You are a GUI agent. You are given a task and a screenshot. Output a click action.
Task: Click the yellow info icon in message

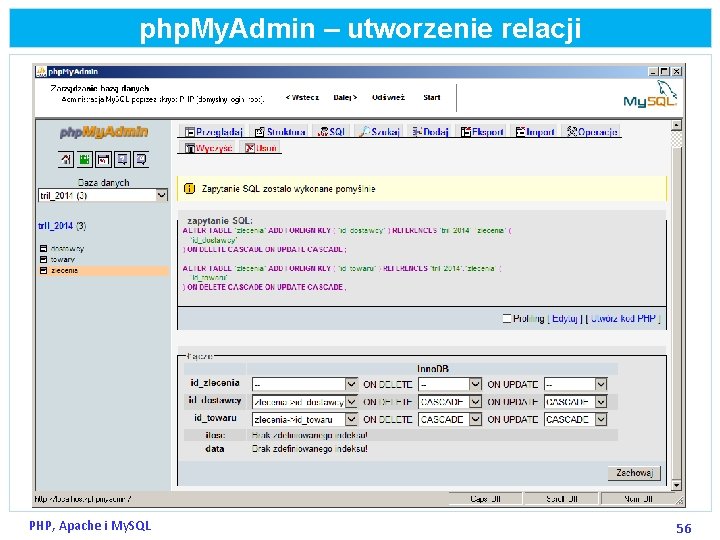(189, 189)
